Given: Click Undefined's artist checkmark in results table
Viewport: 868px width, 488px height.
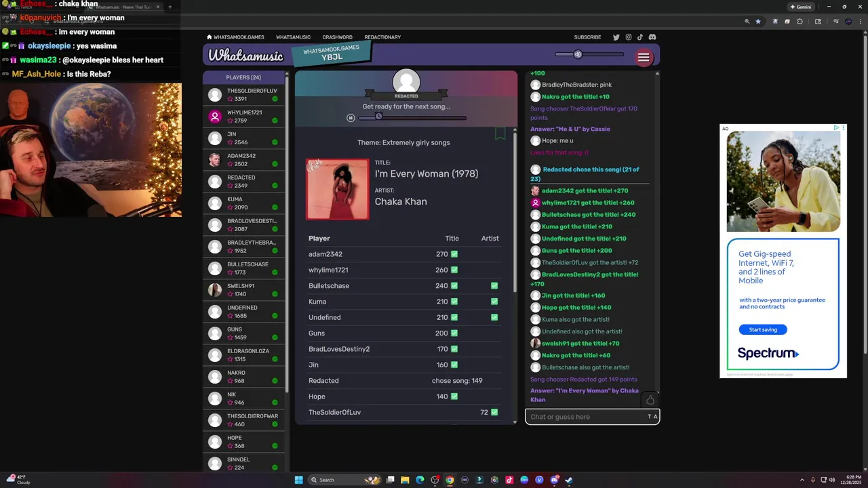Looking at the screenshot, I should (x=494, y=317).
